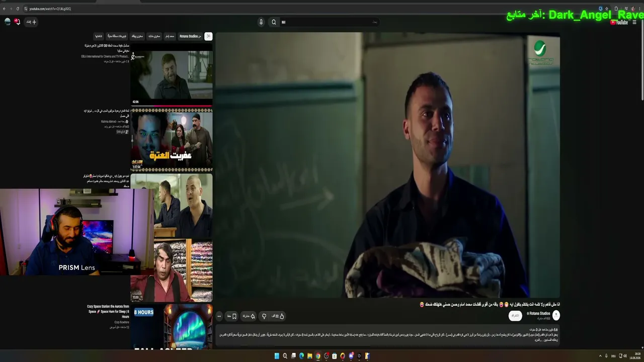This screenshot has height=362, width=644.
Task: Click the browser back arrow
Action: click(4, 9)
